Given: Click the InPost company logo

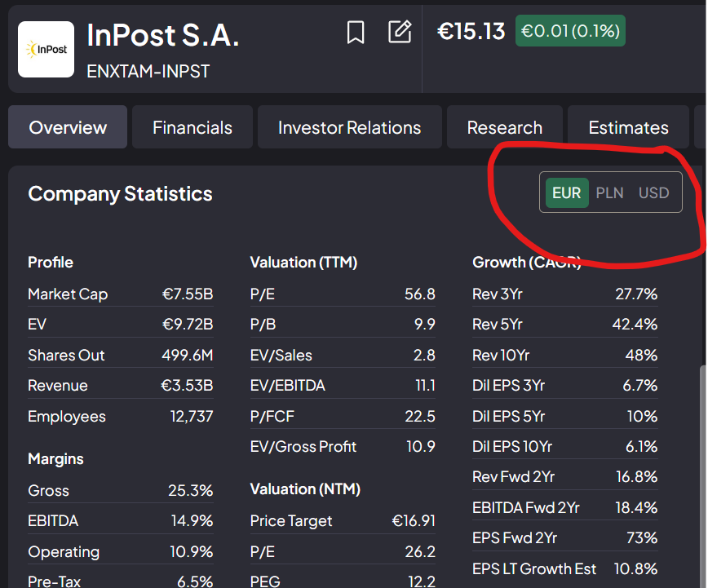Looking at the screenshot, I should click(46, 49).
